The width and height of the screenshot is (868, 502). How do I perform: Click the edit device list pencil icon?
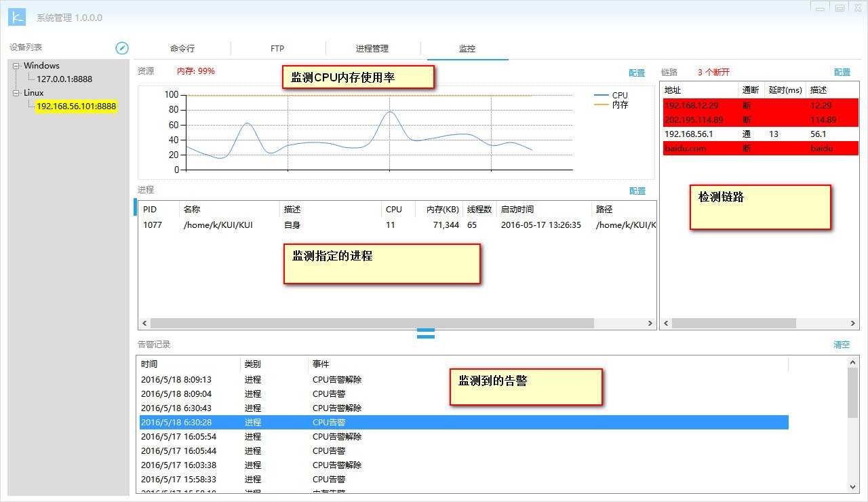click(122, 47)
